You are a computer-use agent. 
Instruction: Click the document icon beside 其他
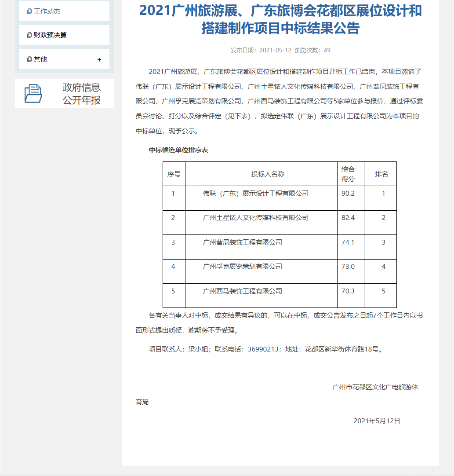[29, 59]
